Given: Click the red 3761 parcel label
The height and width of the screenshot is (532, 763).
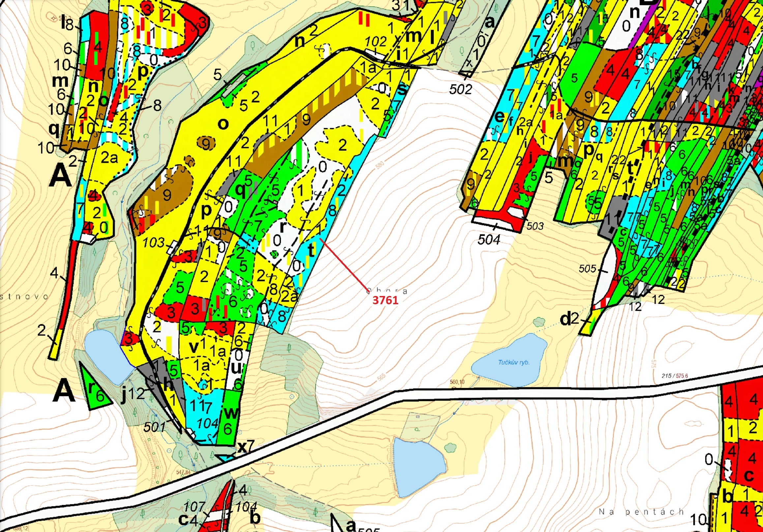Looking at the screenshot, I should 385,300.
